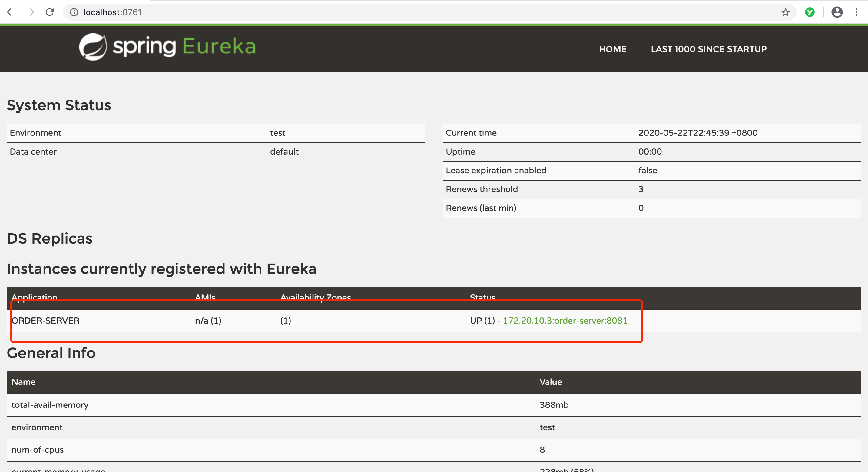Click the ORDER-SERVER application cell
Screen dimensions: 868x472
(x=45, y=321)
